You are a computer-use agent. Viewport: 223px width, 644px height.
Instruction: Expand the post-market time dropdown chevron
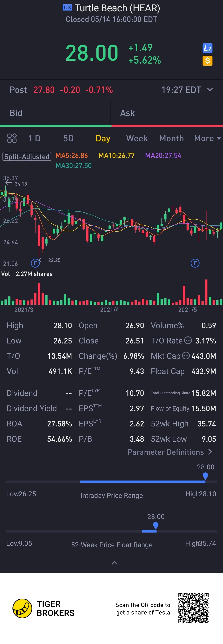point(210,90)
